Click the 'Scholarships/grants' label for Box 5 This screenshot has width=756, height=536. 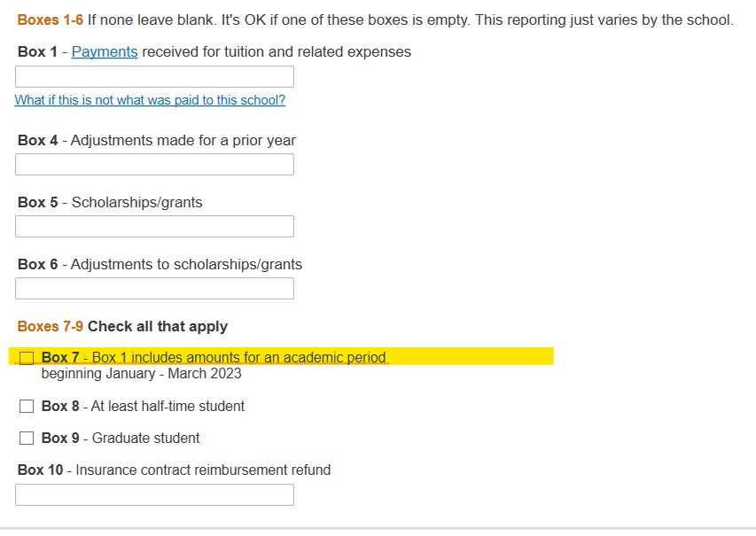137,203
